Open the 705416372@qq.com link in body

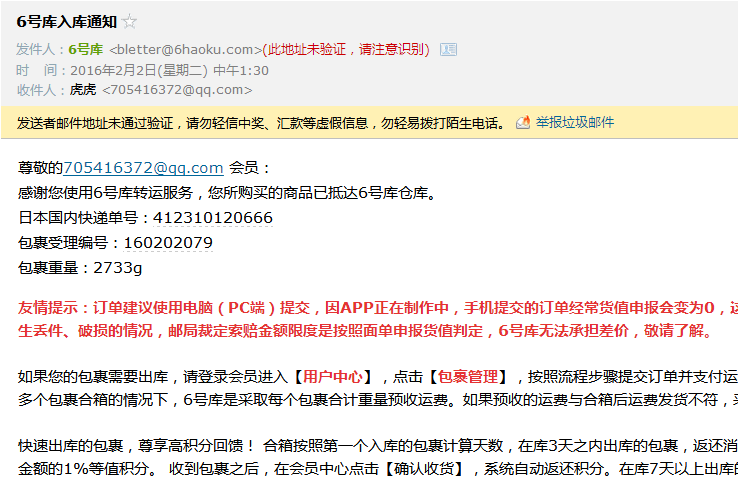pos(143,168)
